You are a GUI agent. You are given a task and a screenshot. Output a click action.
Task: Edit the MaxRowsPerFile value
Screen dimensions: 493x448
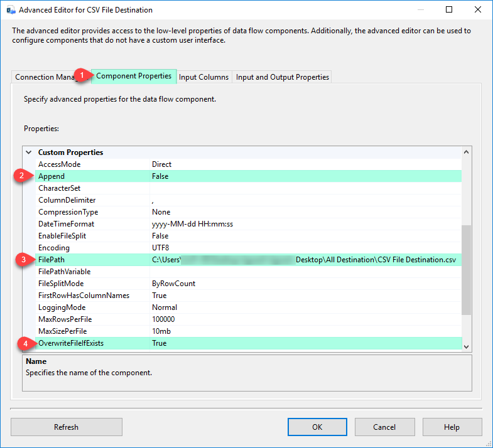click(x=163, y=319)
